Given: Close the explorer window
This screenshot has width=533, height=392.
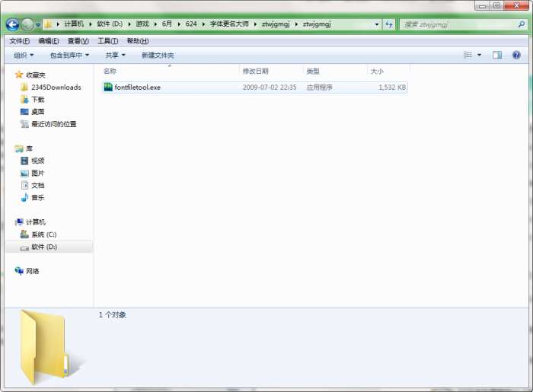Looking at the screenshot, I should pyautogui.click(x=517, y=6).
